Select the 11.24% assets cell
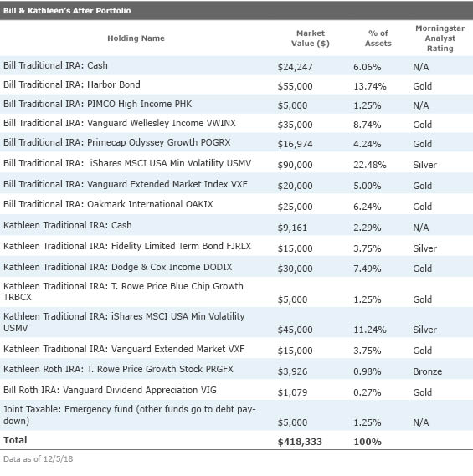 (370, 330)
